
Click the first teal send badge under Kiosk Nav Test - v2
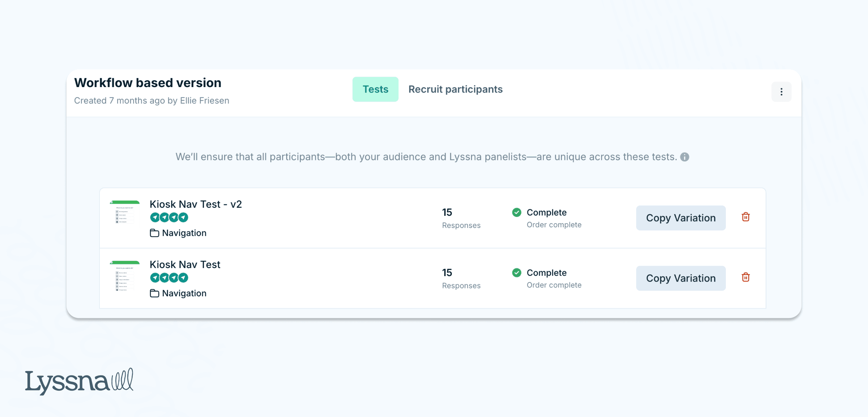(x=155, y=217)
